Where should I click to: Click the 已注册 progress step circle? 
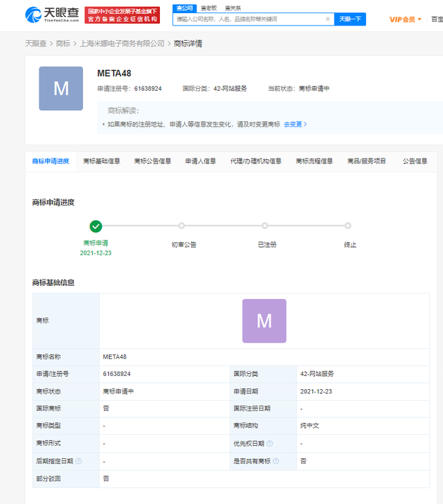[x=264, y=226]
